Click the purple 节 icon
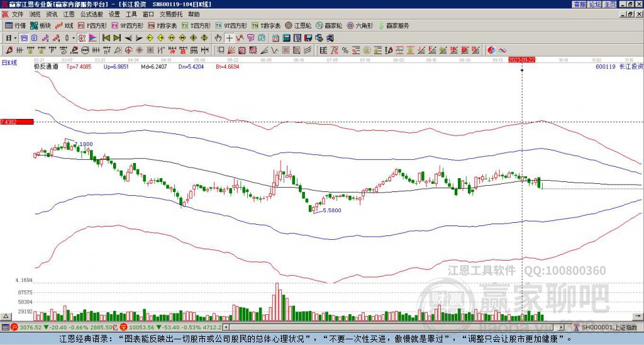Image resolution: width=644 pixels, height=345 pixels. click(x=250, y=38)
